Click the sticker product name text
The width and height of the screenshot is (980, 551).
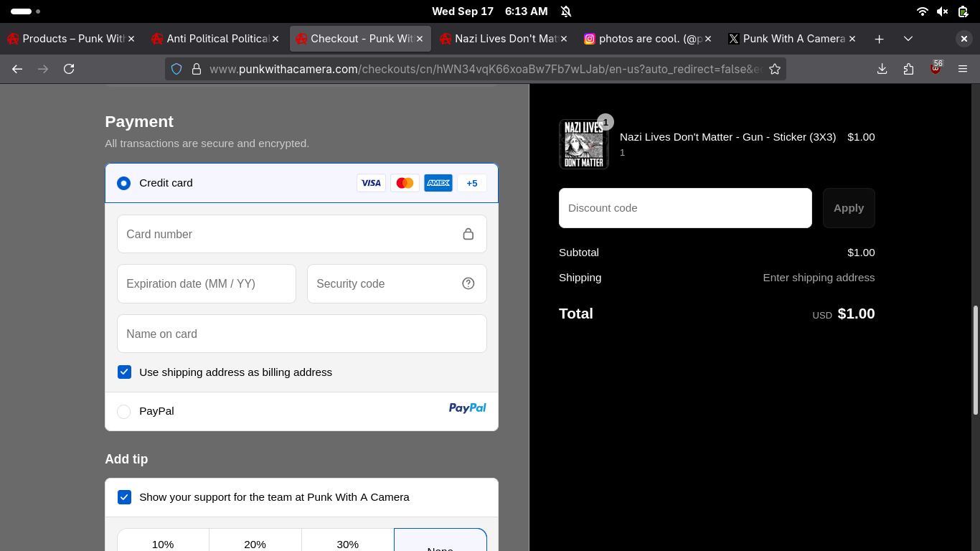727,137
